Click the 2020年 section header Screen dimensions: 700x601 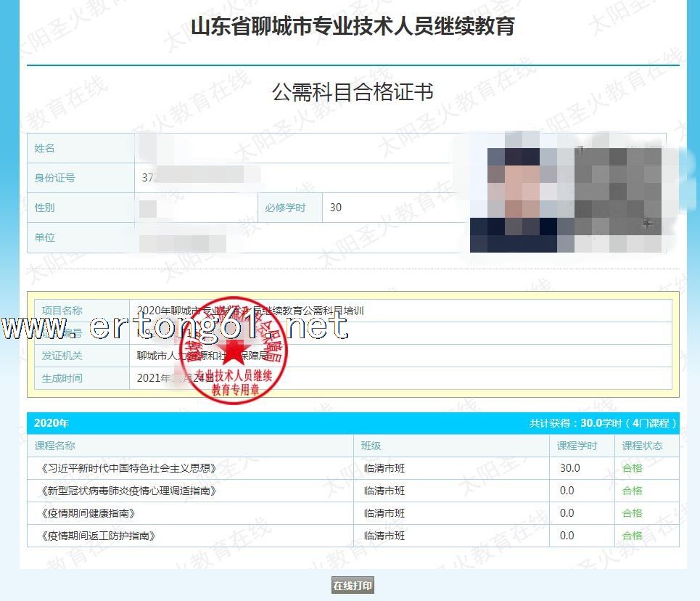coord(52,423)
